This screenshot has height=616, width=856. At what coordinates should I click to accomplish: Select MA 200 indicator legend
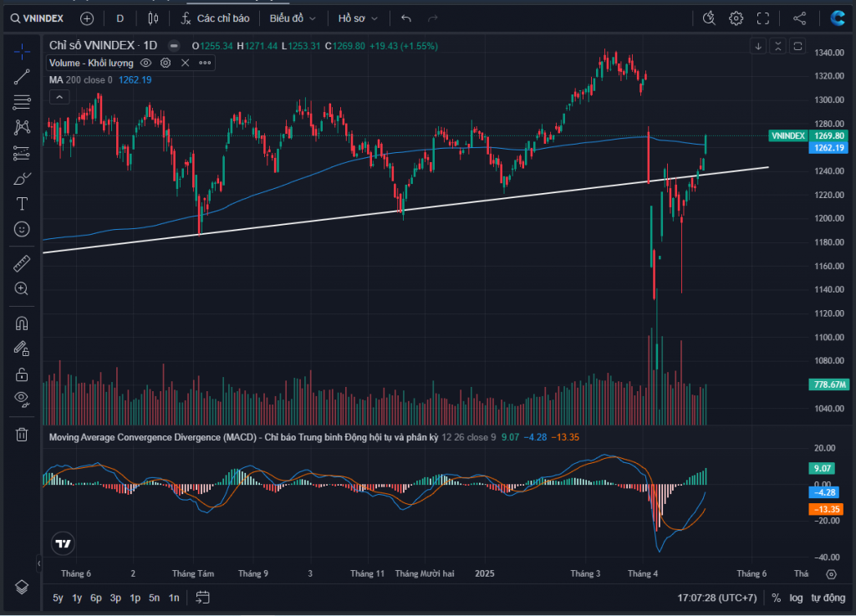pos(100,80)
